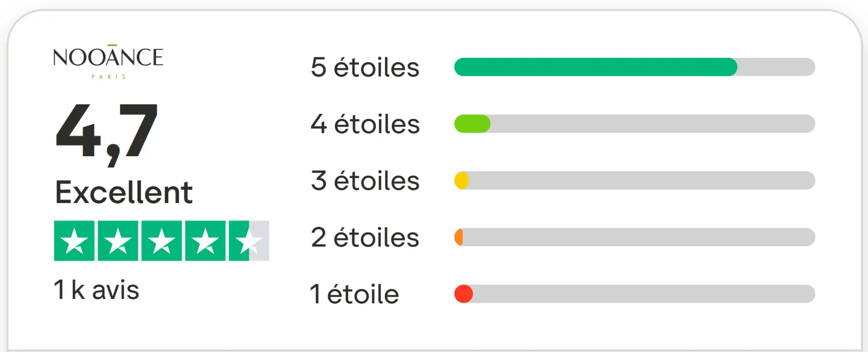Select the 4 étoiles filter label
This screenshot has width=868, height=352.
pyautogui.click(x=365, y=124)
